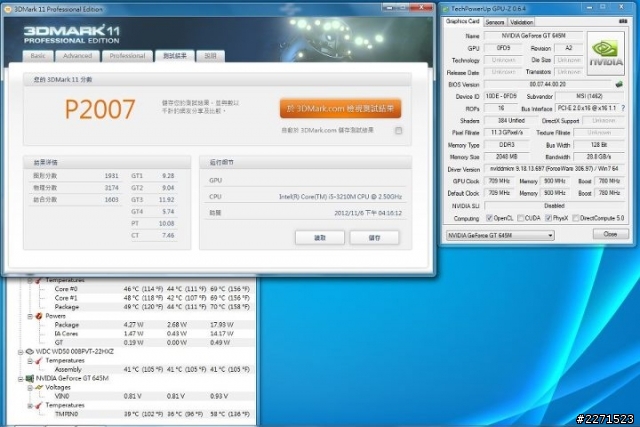Click the NVIDIA logo in GPU-Z
Viewport: 640px width, 427px height.
pyautogui.click(x=606, y=54)
